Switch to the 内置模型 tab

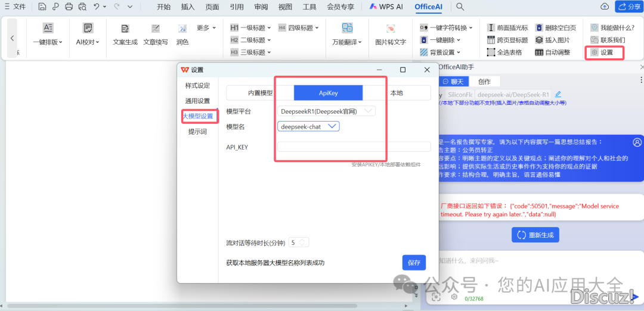coord(260,93)
